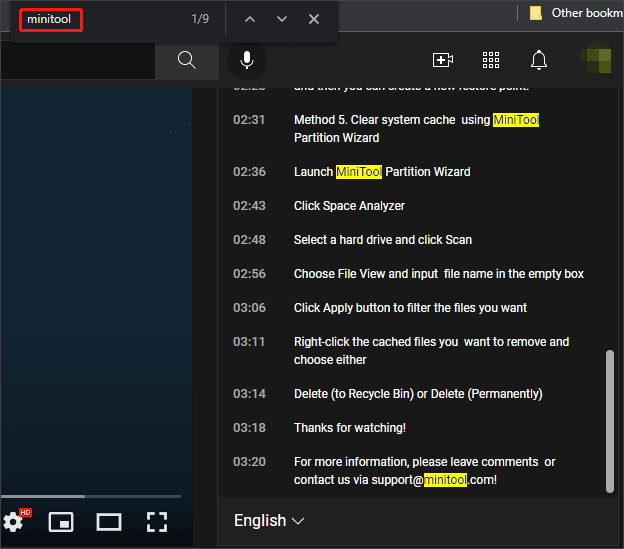Select line 'Right-click the cached files you want to remove'
This screenshot has height=549, width=624.
coord(431,350)
